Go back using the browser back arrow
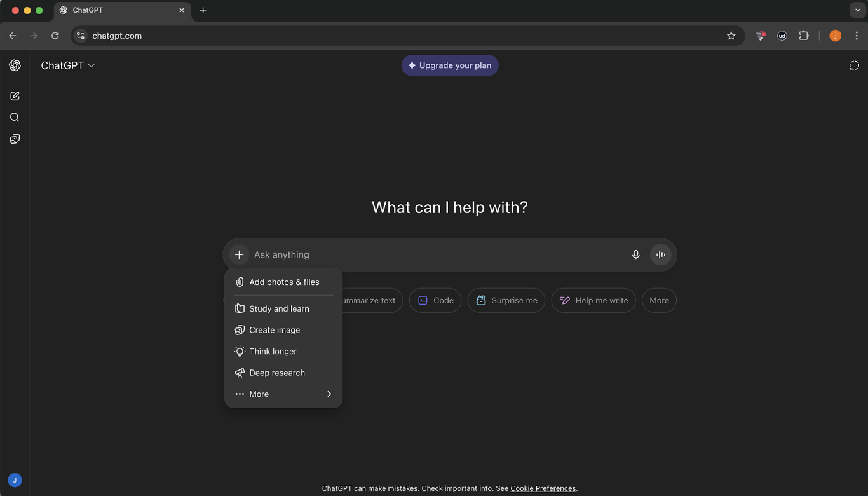Screen dimensions: 868x496 pyautogui.click(x=13, y=36)
